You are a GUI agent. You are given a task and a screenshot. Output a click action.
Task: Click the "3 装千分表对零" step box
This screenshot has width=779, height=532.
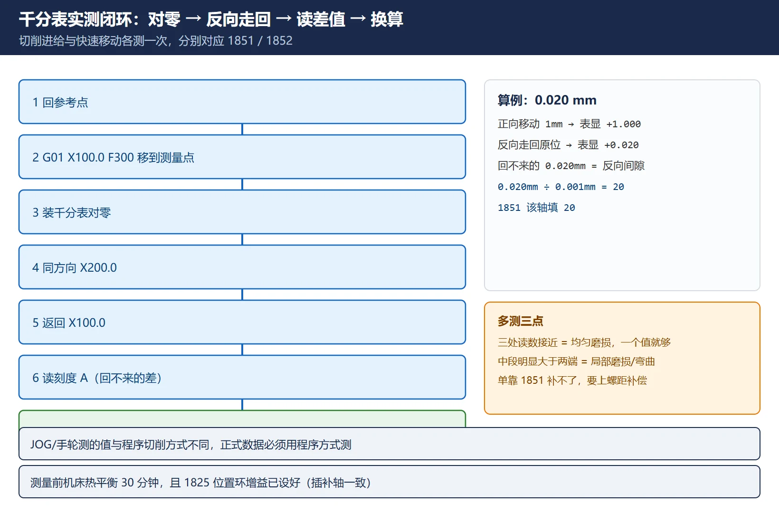click(242, 212)
